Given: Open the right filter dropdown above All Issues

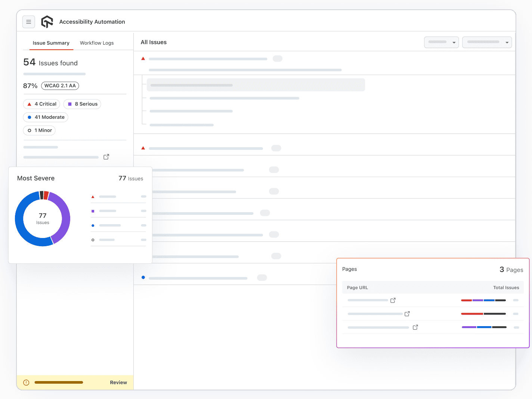Looking at the screenshot, I should click(x=487, y=42).
